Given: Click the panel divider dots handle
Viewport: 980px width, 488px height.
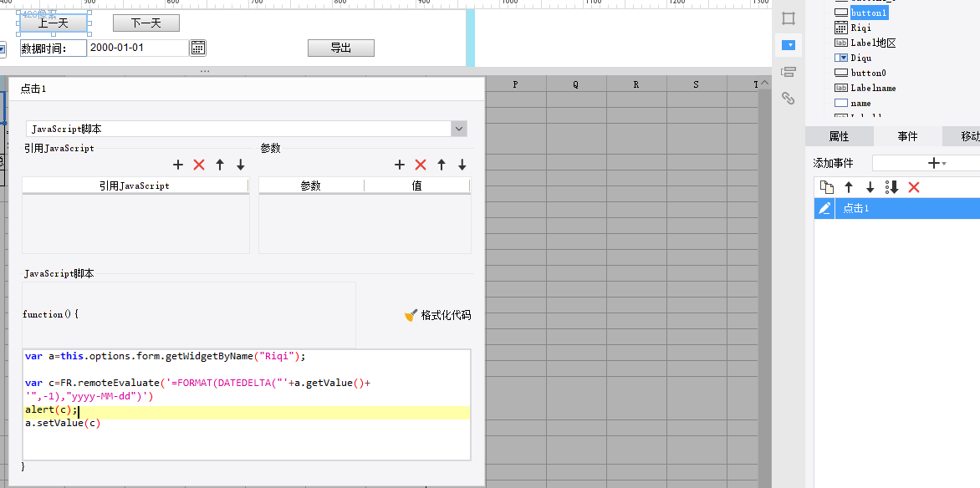Looking at the screenshot, I should 205,71.
